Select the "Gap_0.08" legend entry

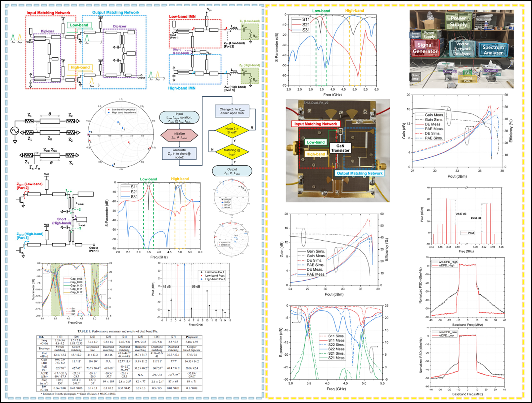[73, 279]
